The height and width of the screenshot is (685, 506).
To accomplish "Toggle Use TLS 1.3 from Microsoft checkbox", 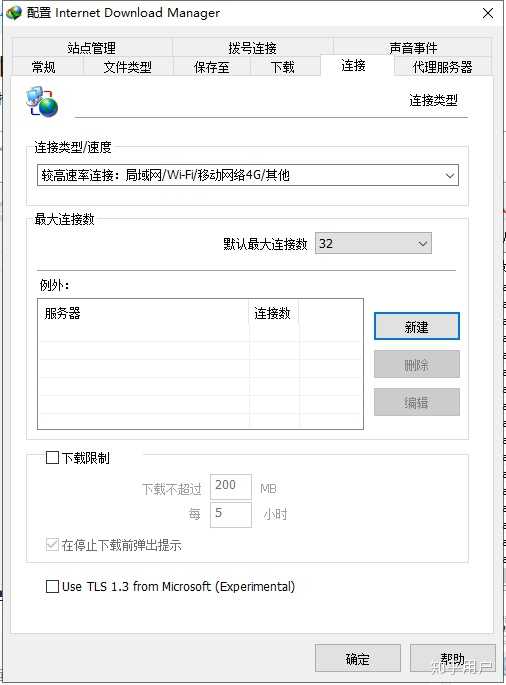I will [52, 586].
